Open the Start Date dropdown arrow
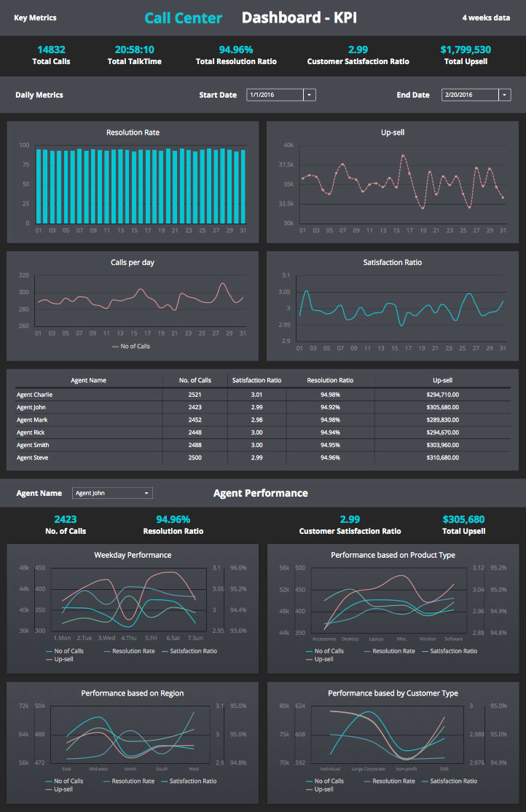 310,95
